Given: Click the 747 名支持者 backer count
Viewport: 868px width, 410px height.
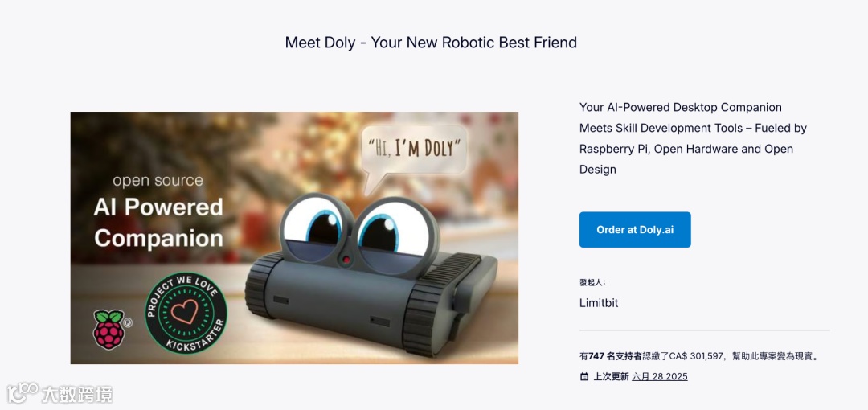Looking at the screenshot, I should point(615,355).
